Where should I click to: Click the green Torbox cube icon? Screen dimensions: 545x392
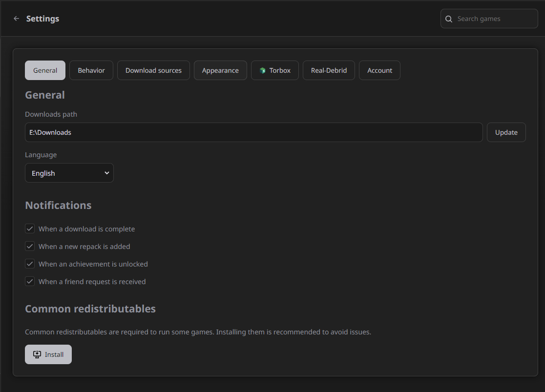pyautogui.click(x=263, y=71)
